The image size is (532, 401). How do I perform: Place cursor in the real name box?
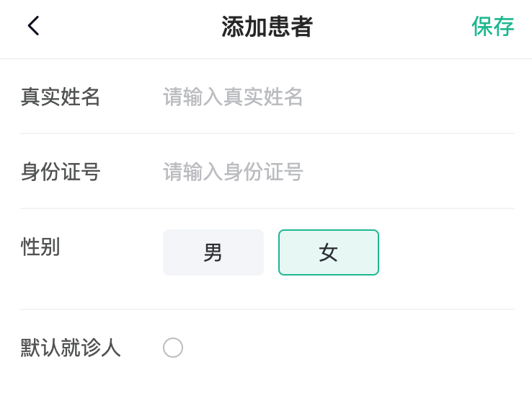(x=338, y=97)
